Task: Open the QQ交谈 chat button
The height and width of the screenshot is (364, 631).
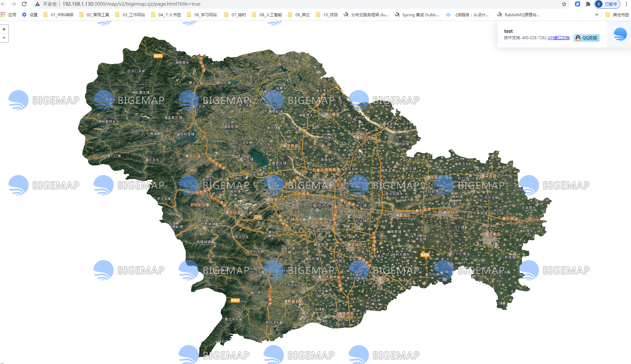Action: click(586, 38)
